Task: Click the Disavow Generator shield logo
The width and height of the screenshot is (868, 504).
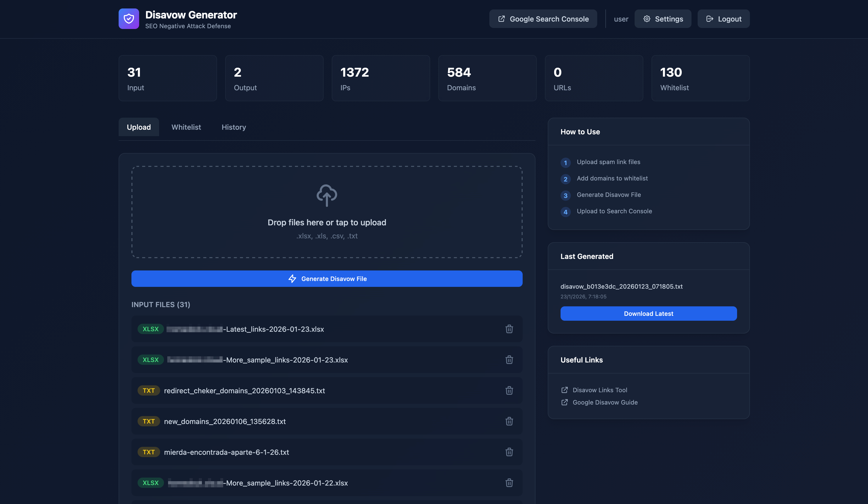Action: [x=128, y=19]
